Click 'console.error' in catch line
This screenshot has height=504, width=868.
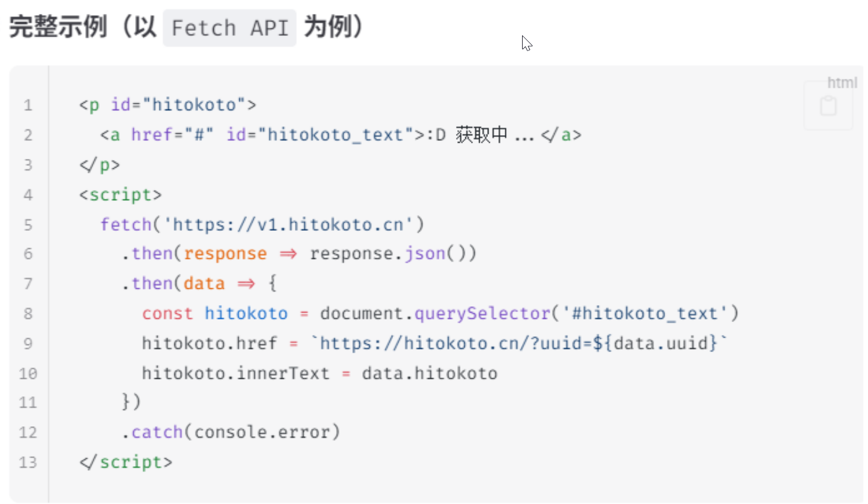point(261,432)
